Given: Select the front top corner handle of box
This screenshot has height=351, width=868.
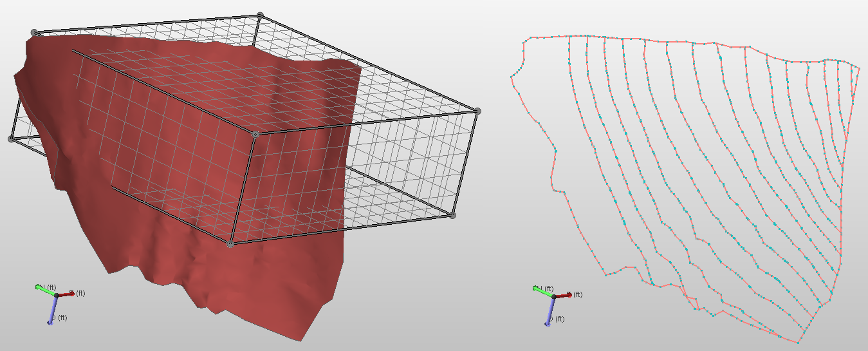Looking at the screenshot, I should click(255, 135).
